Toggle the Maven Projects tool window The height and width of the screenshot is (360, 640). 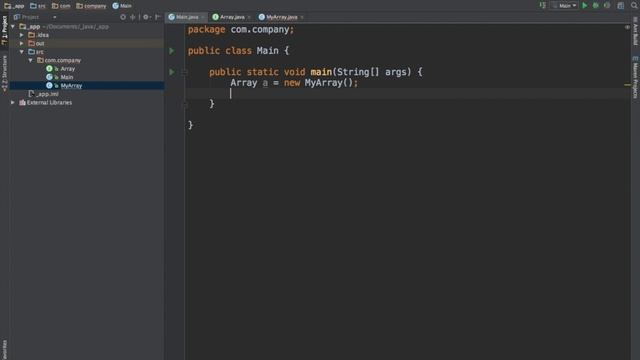[636, 78]
